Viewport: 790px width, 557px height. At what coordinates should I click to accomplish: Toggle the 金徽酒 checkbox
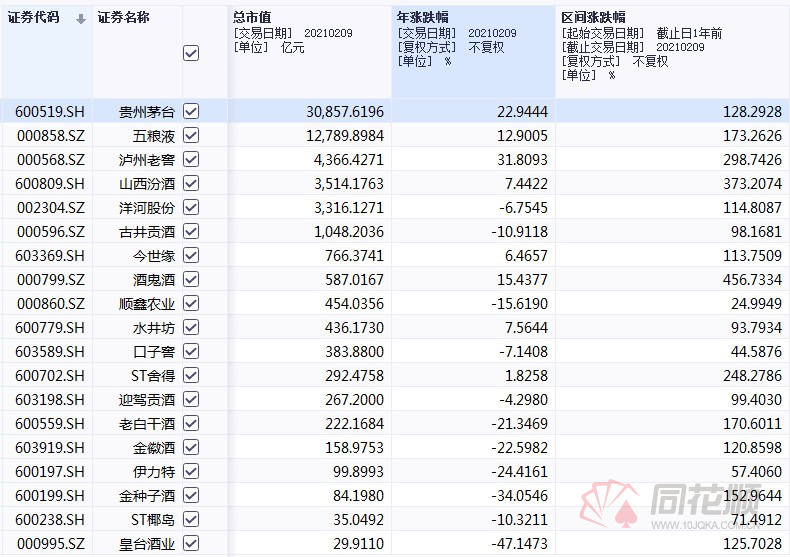[191, 447]
